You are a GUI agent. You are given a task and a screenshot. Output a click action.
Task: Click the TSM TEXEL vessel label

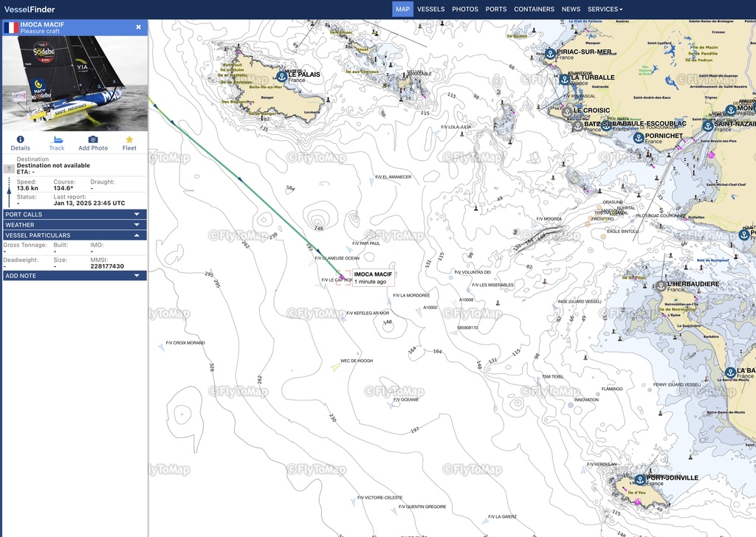pos(552,377)
